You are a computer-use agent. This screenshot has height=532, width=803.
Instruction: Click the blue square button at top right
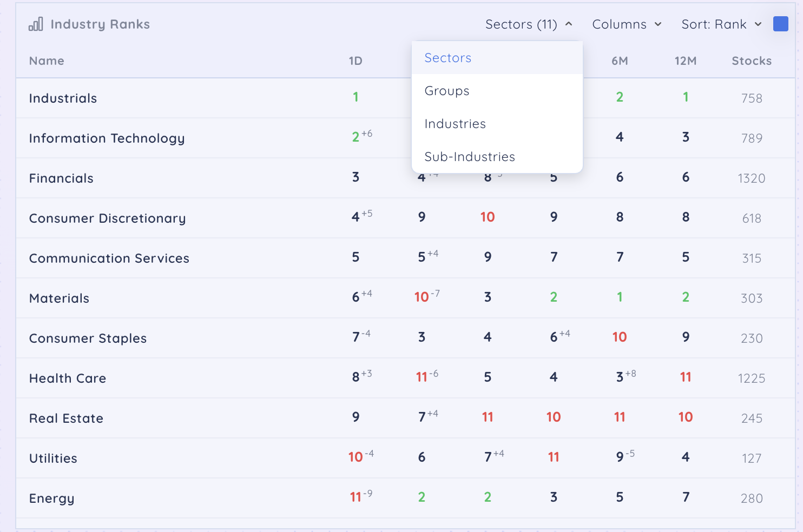pyautogui.click(x=780, y=24)
